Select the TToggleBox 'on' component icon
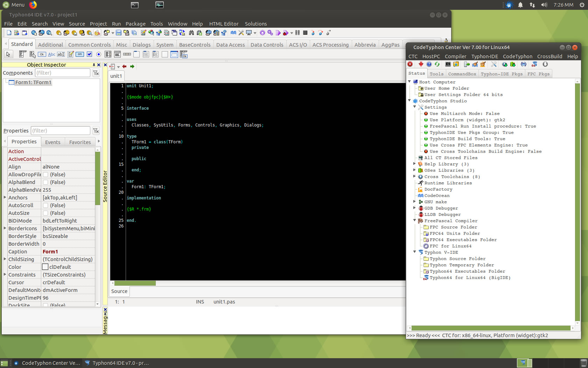This screenshot has height=368, width=588. pyautogui.click(x=80, y=54)
